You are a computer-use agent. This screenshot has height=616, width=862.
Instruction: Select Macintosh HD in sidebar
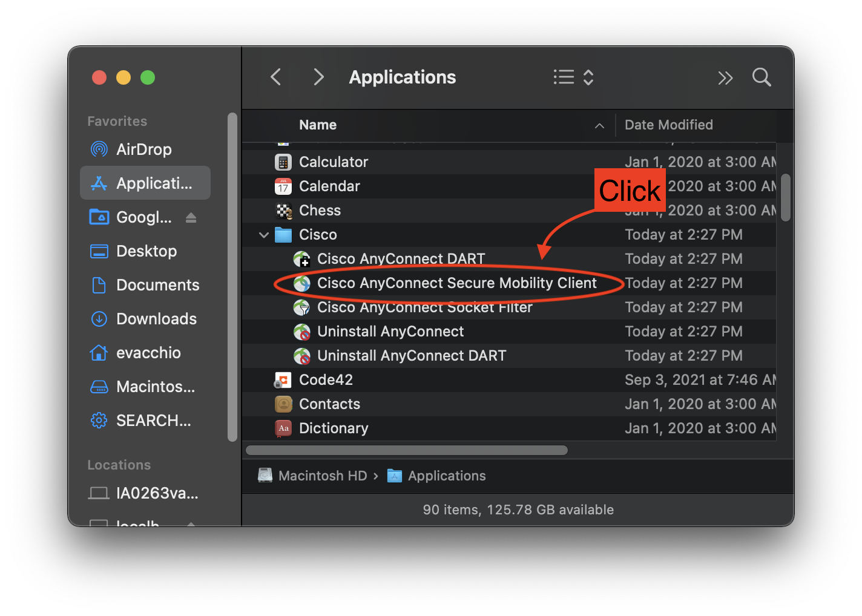point(145,387)
